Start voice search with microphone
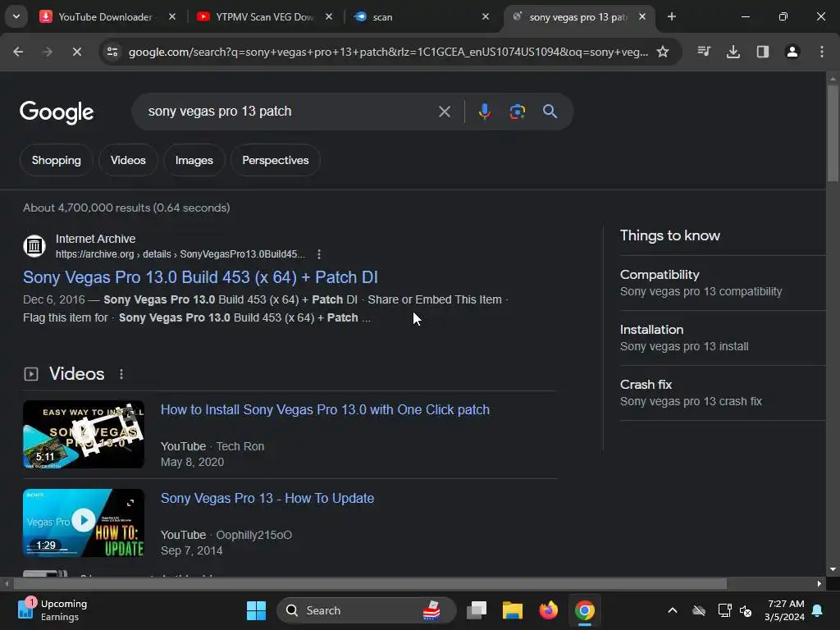 pos(484,112)
